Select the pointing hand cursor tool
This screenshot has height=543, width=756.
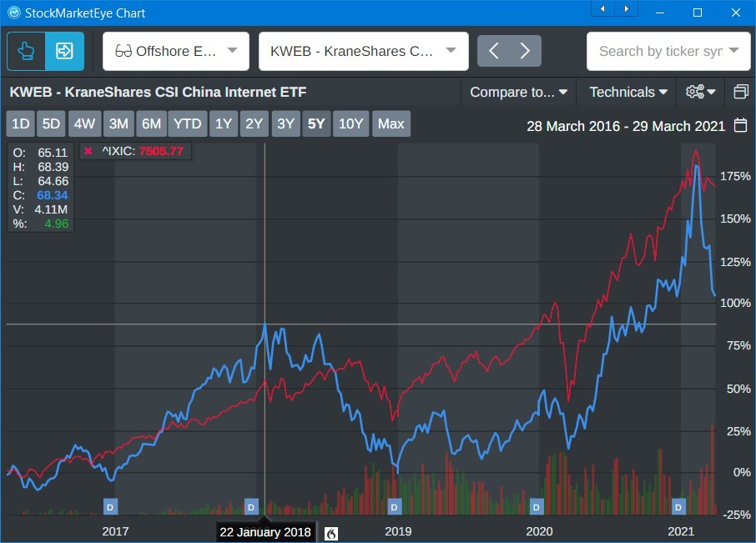tap(26, 51)
